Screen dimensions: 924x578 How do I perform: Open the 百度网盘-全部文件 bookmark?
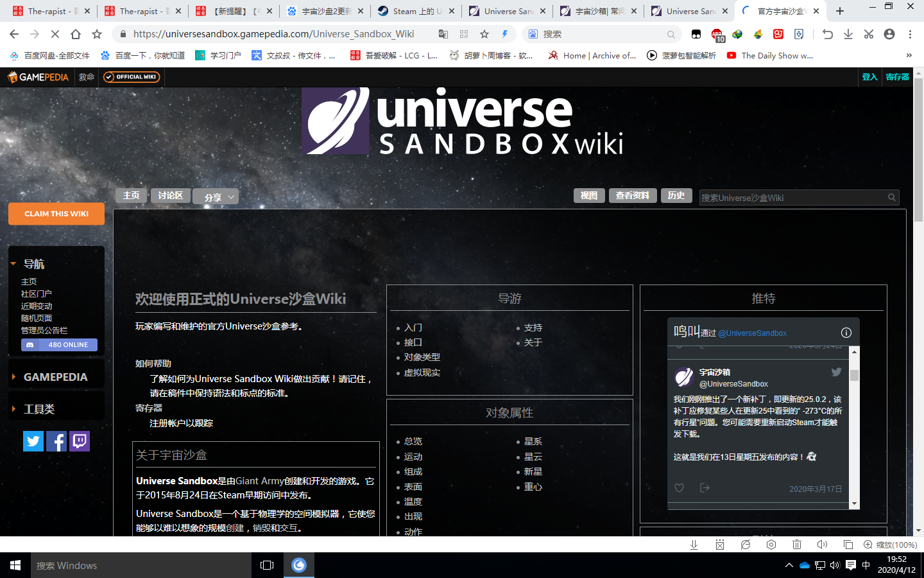50,56
